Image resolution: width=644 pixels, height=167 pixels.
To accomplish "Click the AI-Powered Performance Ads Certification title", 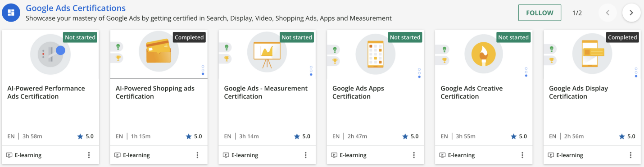I will click(46, 92).
